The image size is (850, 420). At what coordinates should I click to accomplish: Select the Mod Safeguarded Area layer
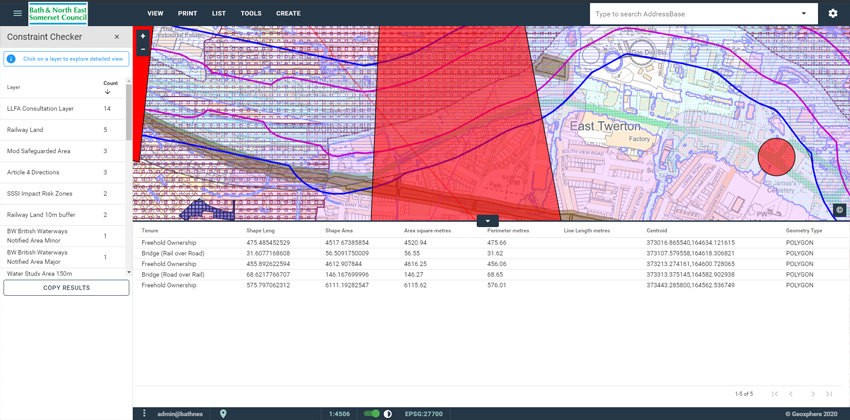64,151
